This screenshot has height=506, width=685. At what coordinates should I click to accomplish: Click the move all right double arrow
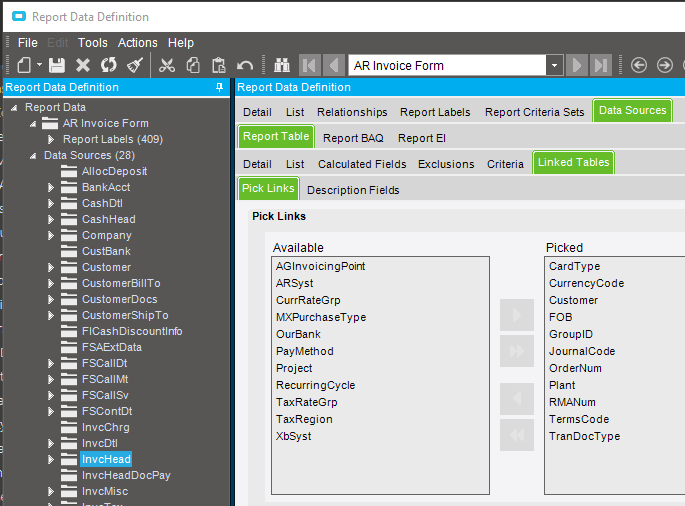click(x=517, y=351)
